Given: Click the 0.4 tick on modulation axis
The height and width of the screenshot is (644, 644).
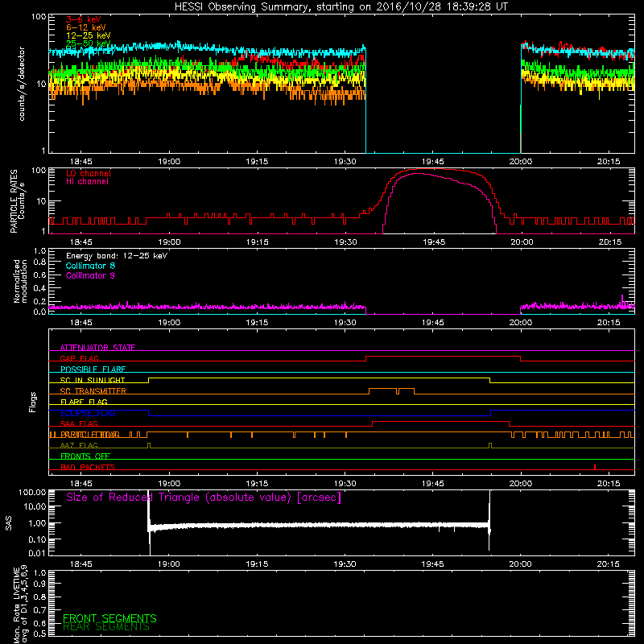Looking at the screenshot, I should 39,288.
